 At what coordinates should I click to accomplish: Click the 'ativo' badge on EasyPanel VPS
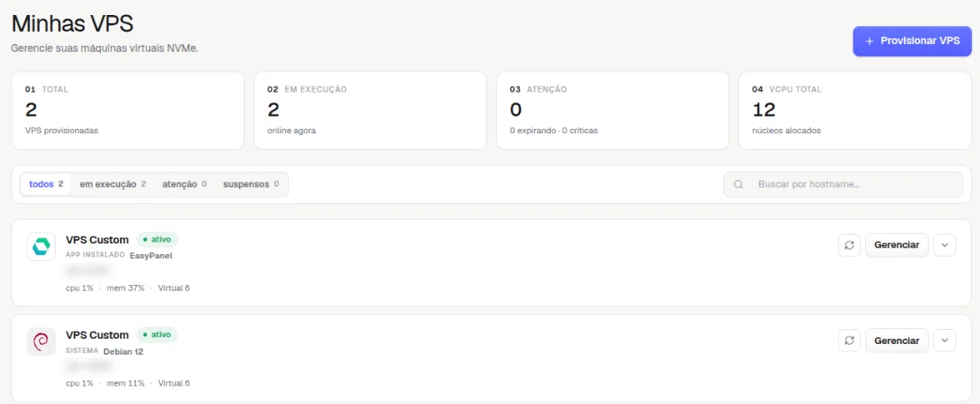[157, 239]
